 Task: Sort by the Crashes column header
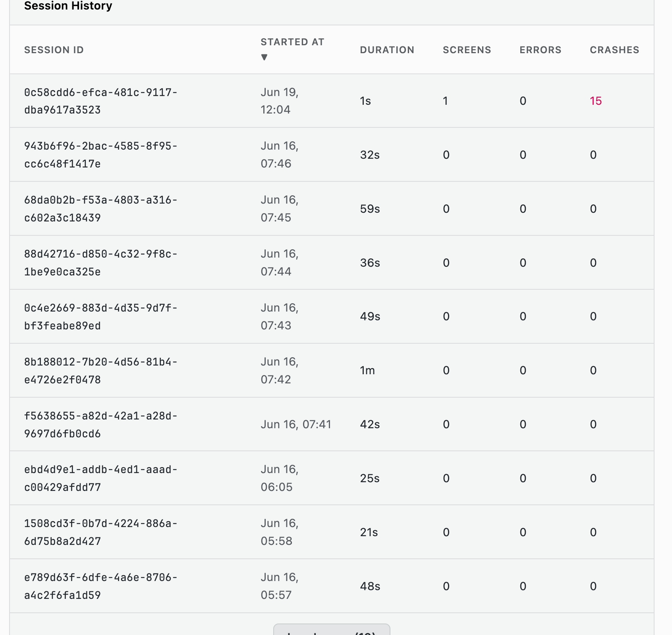[x=614, y=50]
